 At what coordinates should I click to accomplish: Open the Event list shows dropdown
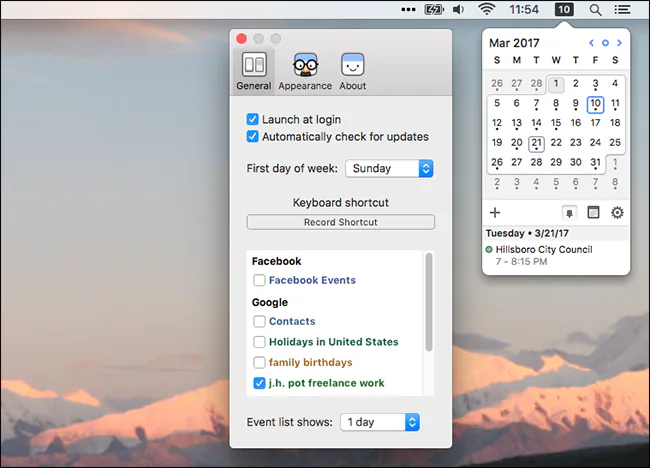[x=380, y=422]
